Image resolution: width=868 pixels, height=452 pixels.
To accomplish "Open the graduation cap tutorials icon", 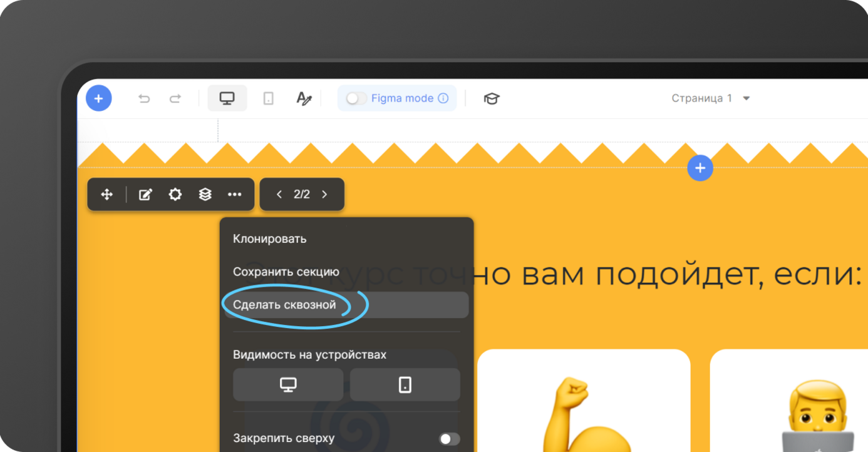I will point(492,98).
